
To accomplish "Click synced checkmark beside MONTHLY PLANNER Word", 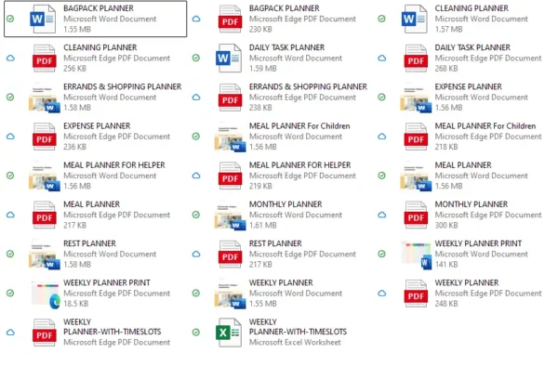I will click(196, 215).
